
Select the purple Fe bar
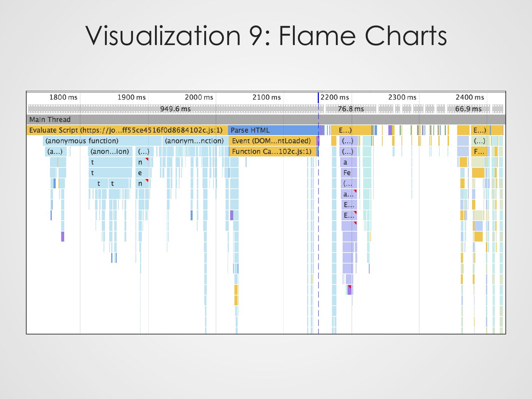pos(348,173)
